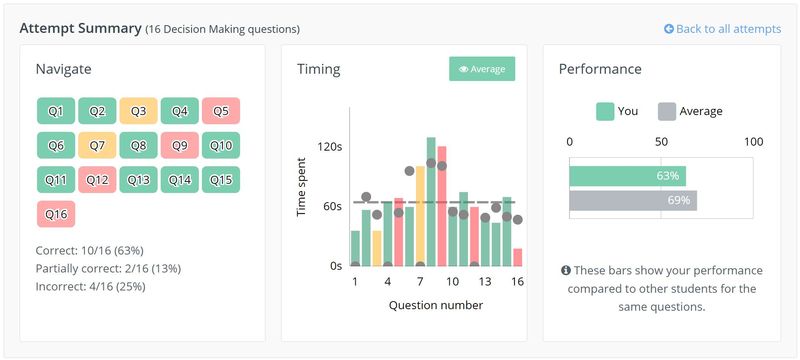The height and width of the screenshot is (360, 800).
Task: Select the 63% You performance bar
Action: [628, 176]
